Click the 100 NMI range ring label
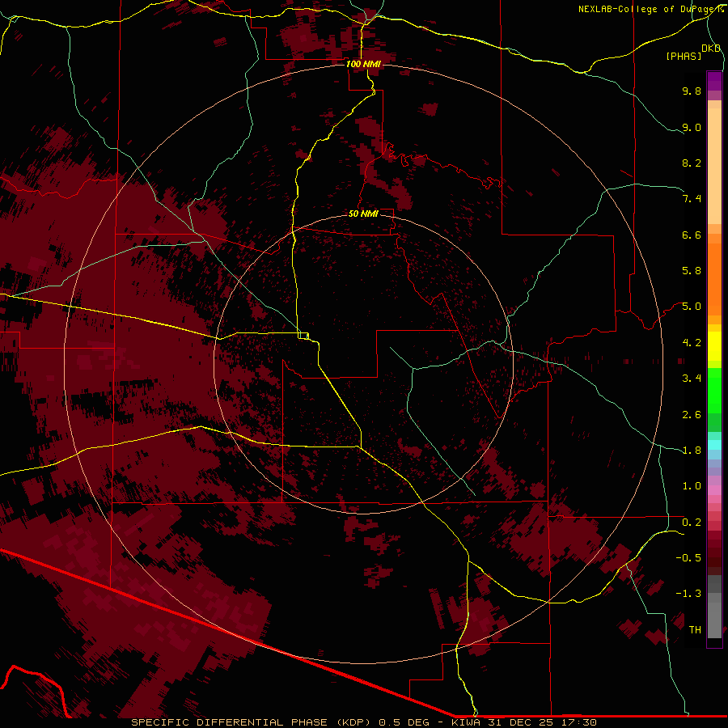This screenshot has height=728, width=728. 363,64
